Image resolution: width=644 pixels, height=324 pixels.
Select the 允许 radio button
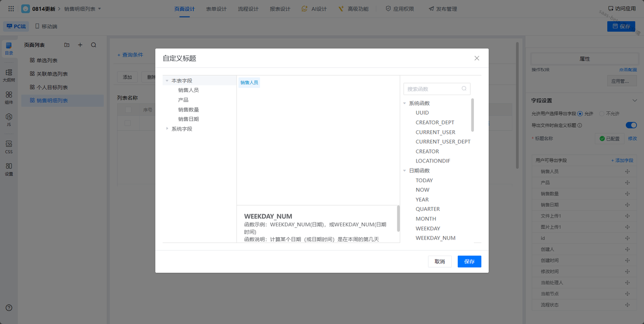pyautogui.click(x=580, y=114)
